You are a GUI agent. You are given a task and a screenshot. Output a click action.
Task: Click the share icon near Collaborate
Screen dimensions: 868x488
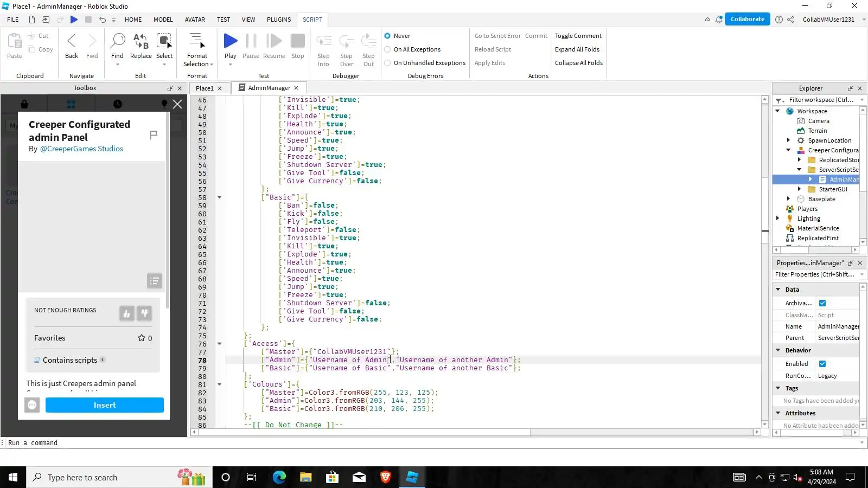[x=791, y=20]
